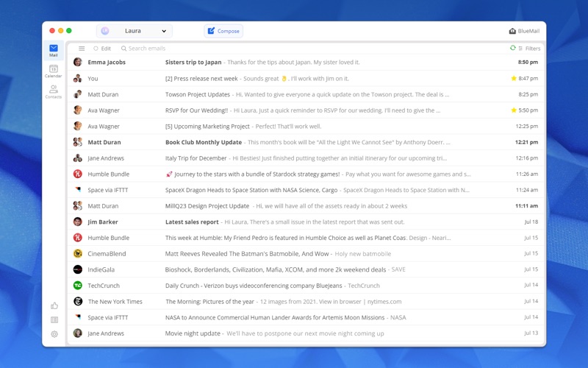Open My Friend Pedro Humble Choice email
Image resolution: width=588 pixels, height=368 pixels.
pyautogui.click(x=306, y=238)
